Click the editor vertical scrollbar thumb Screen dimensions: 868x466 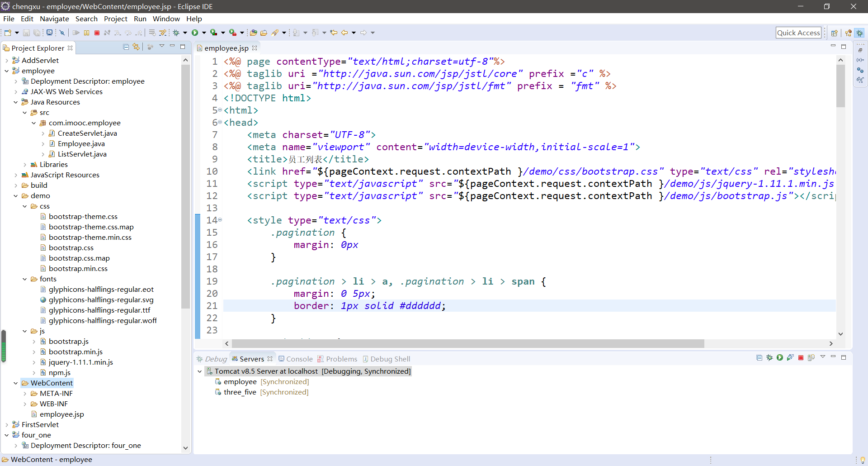(840, 86)
